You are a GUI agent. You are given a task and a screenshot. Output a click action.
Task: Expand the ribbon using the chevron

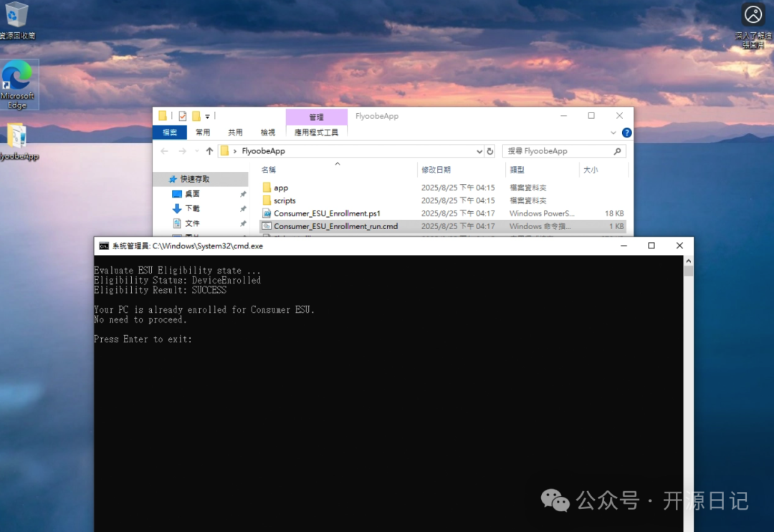point(613,132)
